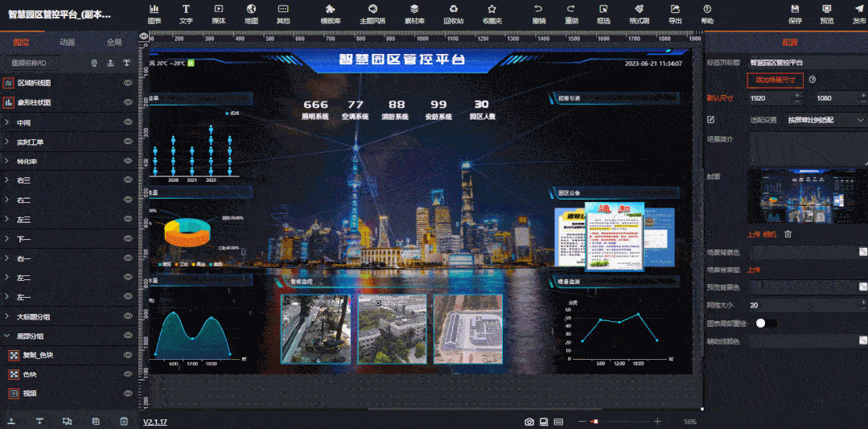Viewport: 868px width, 429px height.
Task: Click the move-to-bottom icon beside layer search
Action: click(x=127, y=63)
